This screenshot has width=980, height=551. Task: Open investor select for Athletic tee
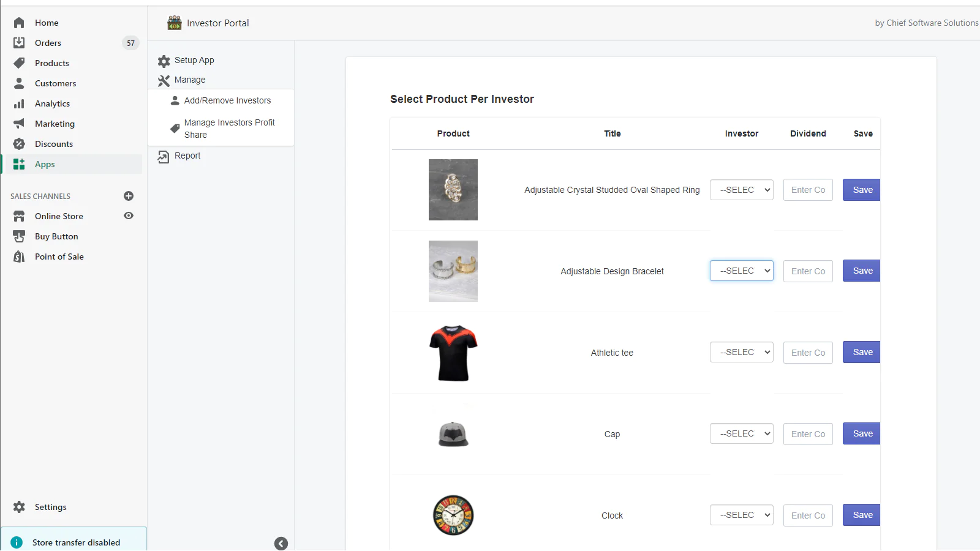point(741,352)
